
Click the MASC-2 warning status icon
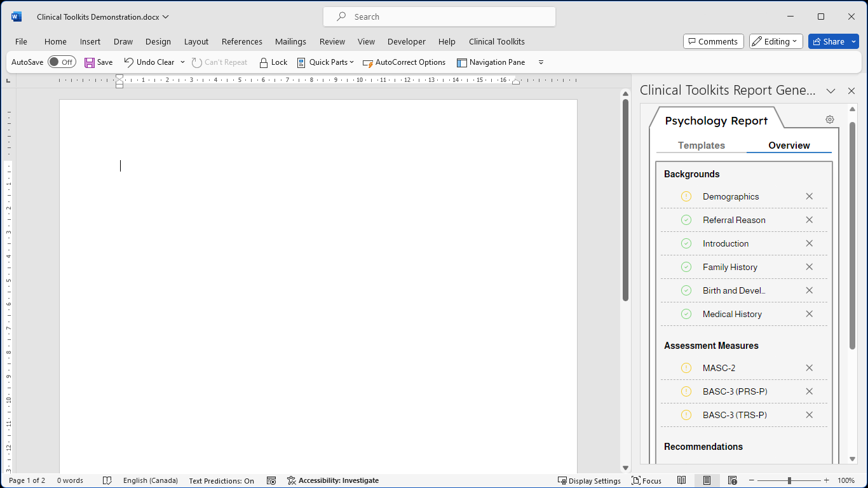[686, 368]
